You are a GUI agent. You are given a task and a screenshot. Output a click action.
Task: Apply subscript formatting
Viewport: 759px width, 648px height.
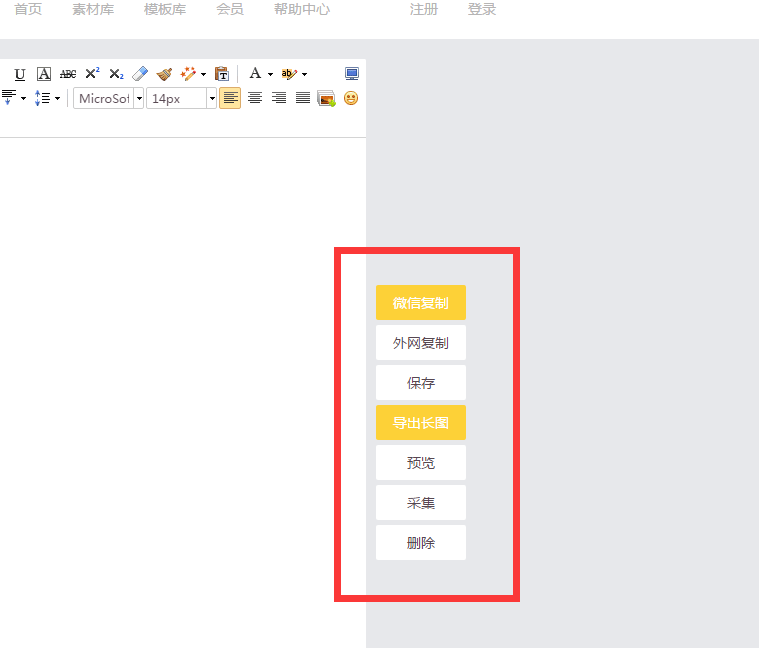pyautogui.click(x=116, y=74)
